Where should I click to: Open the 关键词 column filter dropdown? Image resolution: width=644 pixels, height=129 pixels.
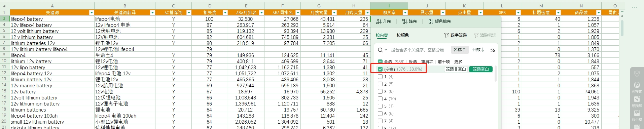click(x=91, y=13)
